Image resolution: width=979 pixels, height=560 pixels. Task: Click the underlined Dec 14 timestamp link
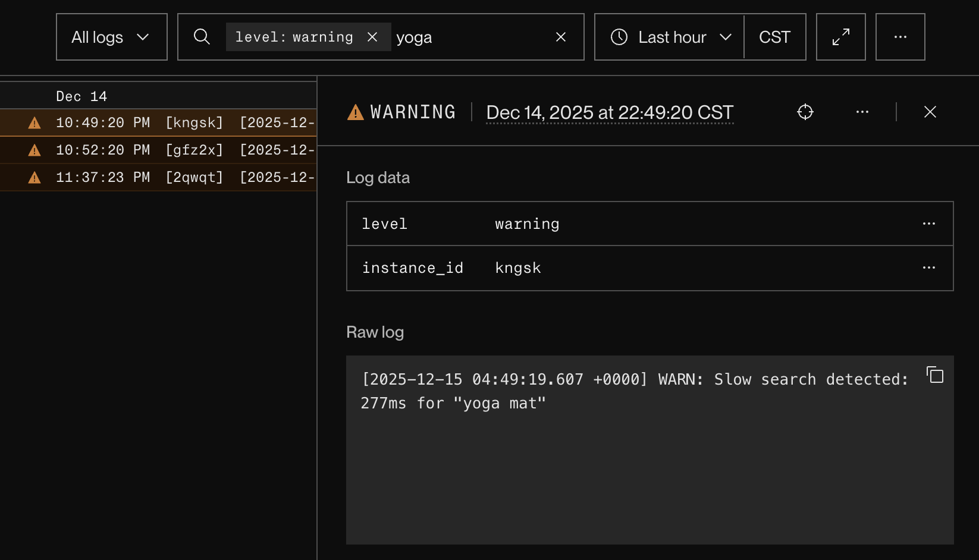[x=609, y=112]
